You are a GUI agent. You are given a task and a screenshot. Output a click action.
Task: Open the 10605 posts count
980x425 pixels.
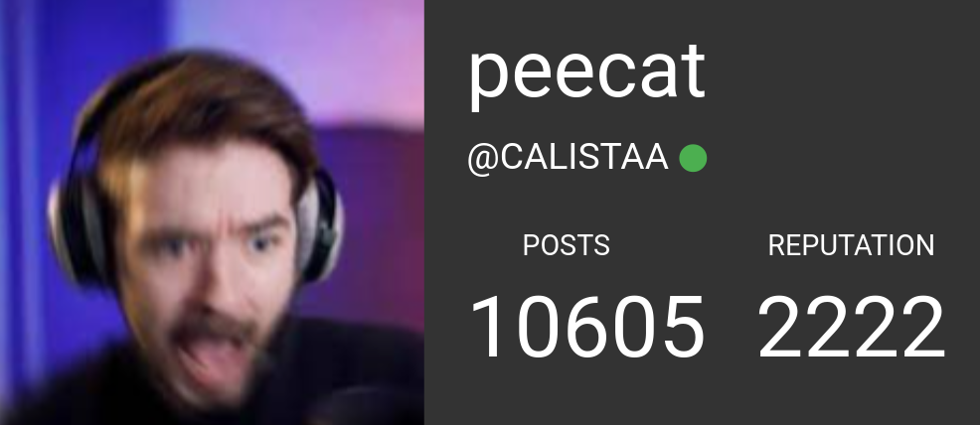(587, 328)
